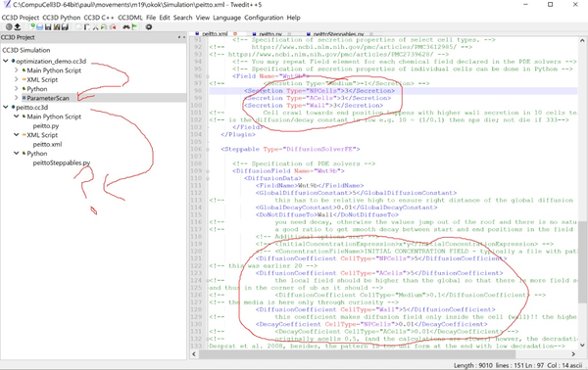
Task: Open settings with the gear toolbar icon
Action: tap(149, 27)
